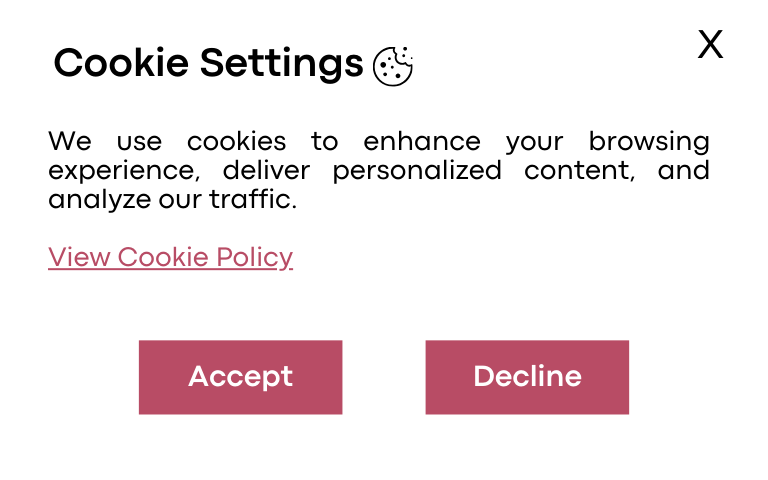Choose the Decline option
Image resolution: width=768 pixels, height=480 pixels.
pyautogui.click(x=527, y=377)
